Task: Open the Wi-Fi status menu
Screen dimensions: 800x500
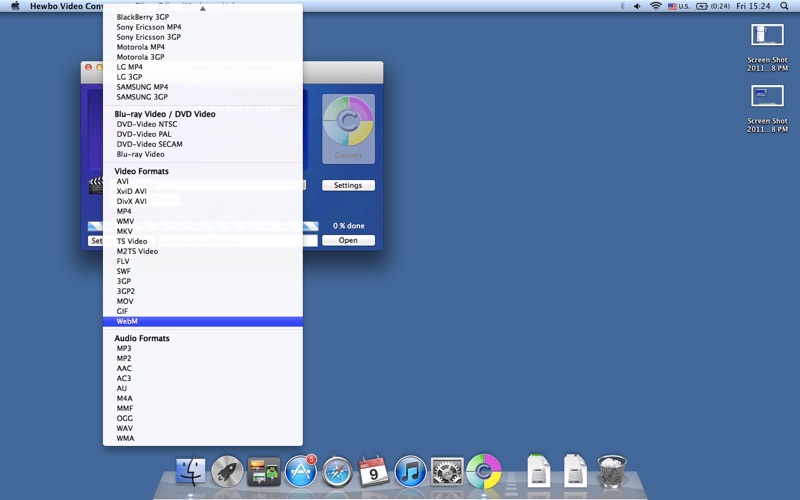Action: (655, 6)
